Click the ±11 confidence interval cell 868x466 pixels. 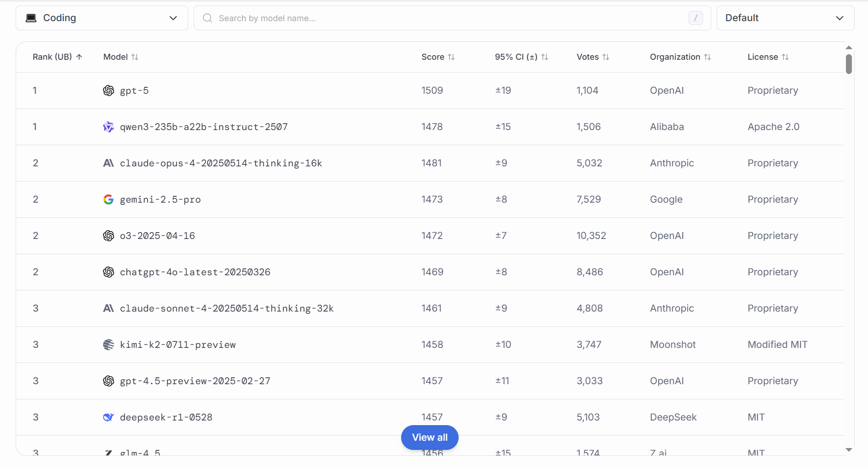(x=502, y=381)
